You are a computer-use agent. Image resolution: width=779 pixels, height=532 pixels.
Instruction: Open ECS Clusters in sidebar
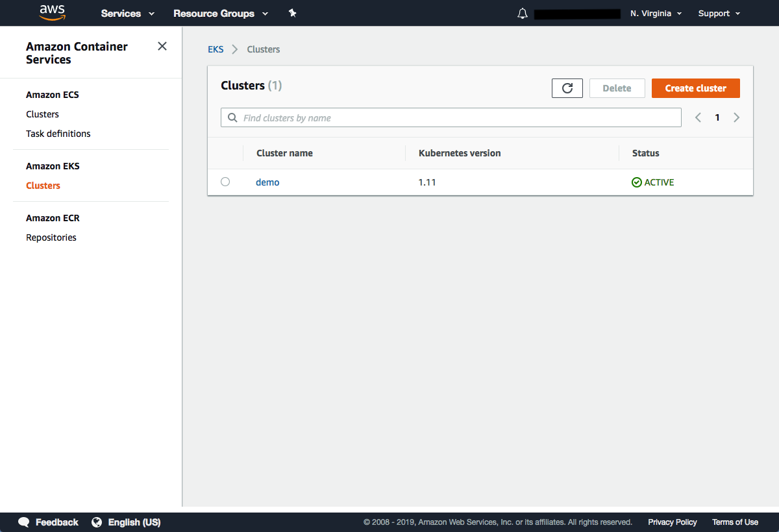point(42,114)
